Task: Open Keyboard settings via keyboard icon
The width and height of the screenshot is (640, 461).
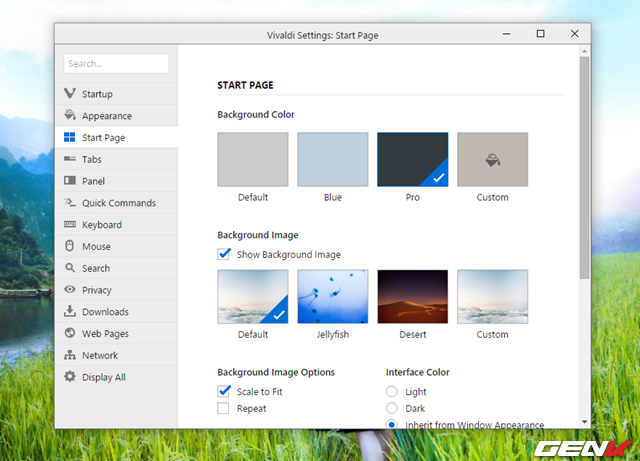Action: [70, 225]
